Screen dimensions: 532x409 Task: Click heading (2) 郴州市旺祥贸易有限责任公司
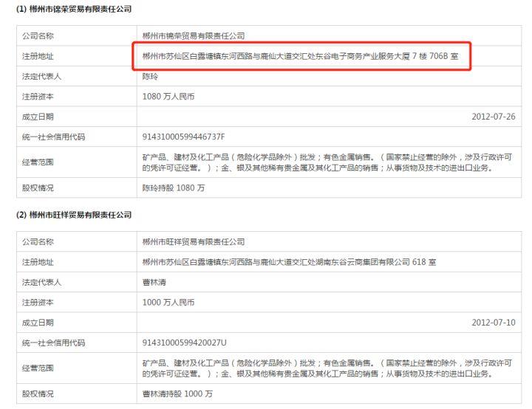click(69, 215)
